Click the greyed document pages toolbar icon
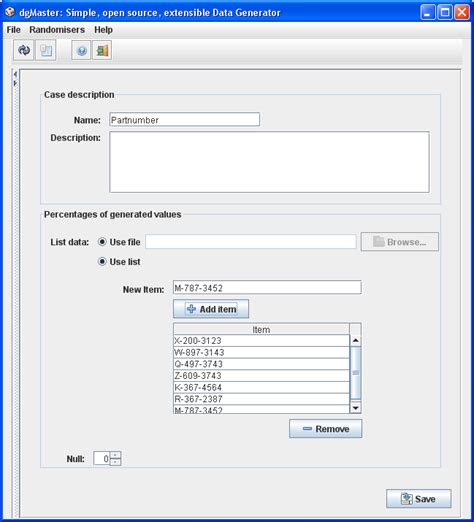Image resolution: width=474 pixels, height=522 pixels. (x=46, y=50)
